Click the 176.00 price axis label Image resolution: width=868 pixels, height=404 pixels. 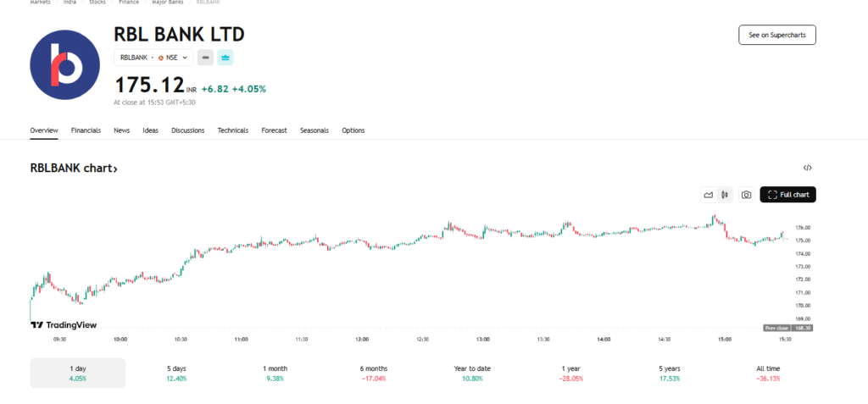tap(803, 228)
